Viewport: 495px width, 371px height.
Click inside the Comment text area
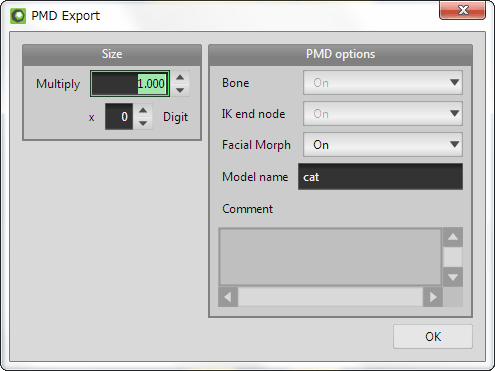click(x=330, y=257)
